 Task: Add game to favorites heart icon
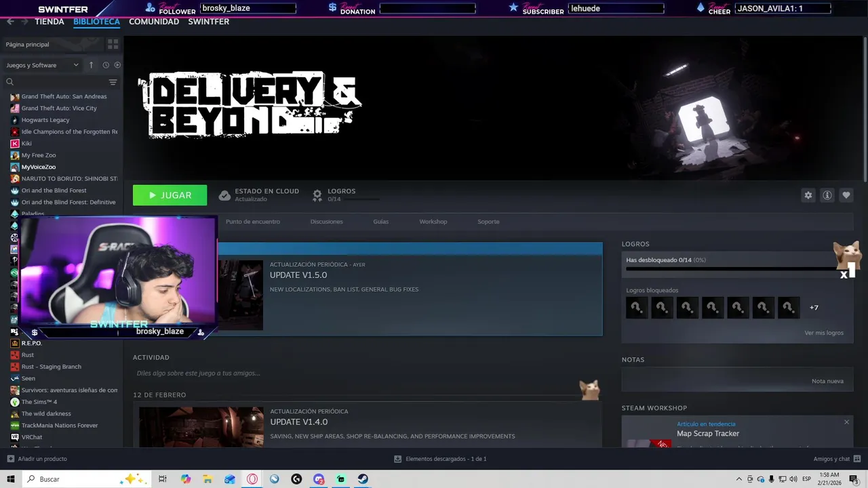(x=846, y=195)
